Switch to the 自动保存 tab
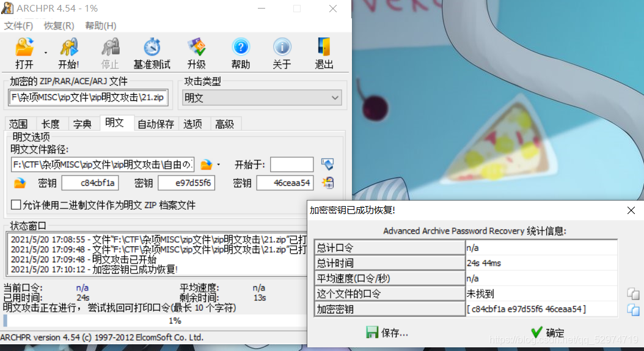Image resolution: width=644 pixels, height=351 pixels. 156,124
